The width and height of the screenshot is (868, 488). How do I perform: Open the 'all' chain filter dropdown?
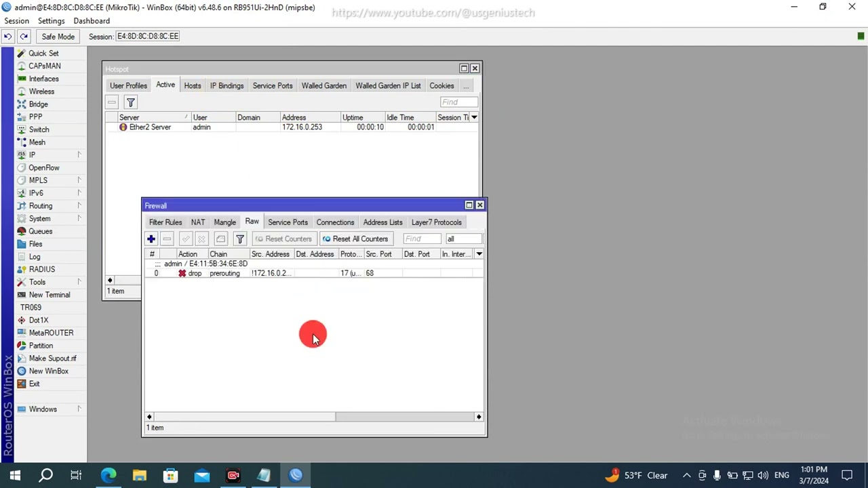464,239
